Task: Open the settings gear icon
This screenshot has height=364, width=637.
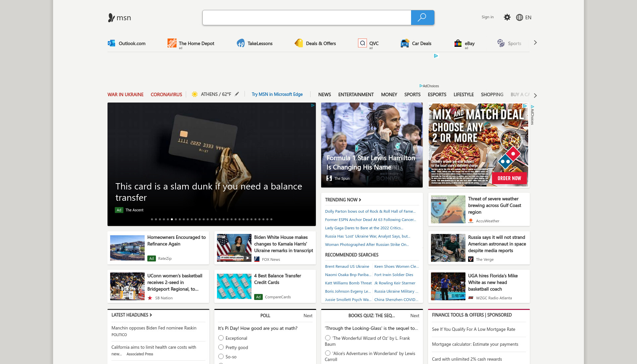Action: tap(507, 17)
